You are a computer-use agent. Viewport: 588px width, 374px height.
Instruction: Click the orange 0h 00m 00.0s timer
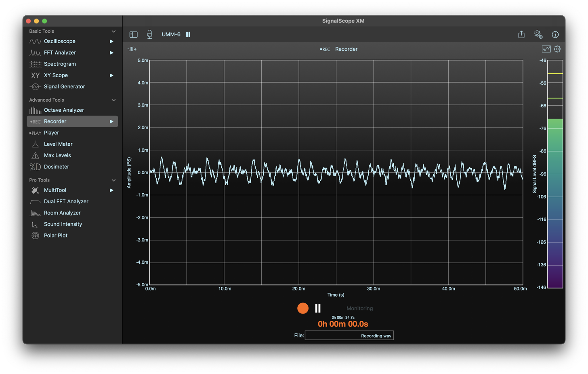click(x=343, y=324)
